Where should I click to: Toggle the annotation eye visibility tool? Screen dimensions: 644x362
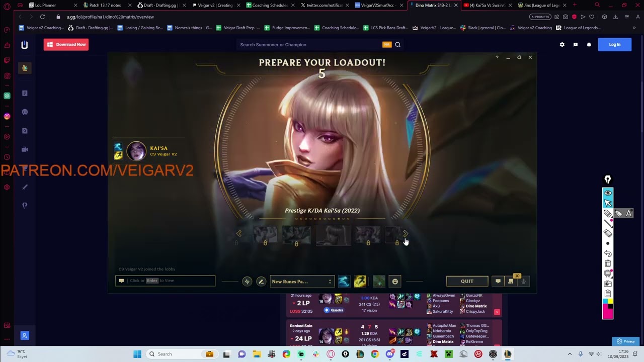tap(608, 193)
